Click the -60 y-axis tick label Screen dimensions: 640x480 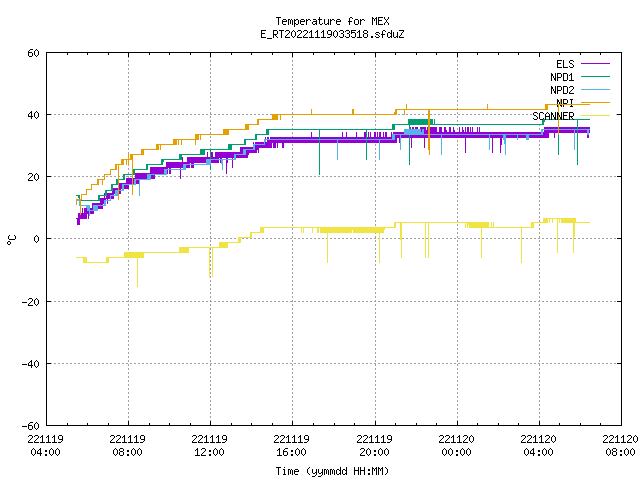[x=31, y=426]
